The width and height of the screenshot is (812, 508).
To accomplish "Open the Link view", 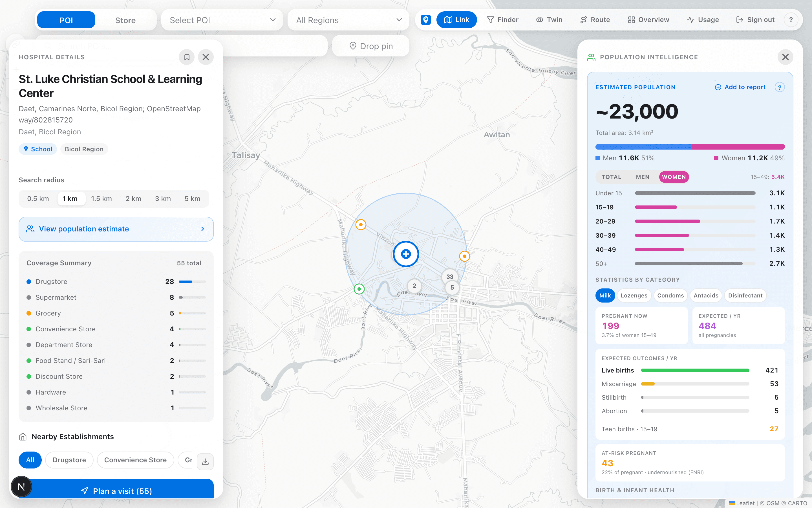I will pos(456,20).
